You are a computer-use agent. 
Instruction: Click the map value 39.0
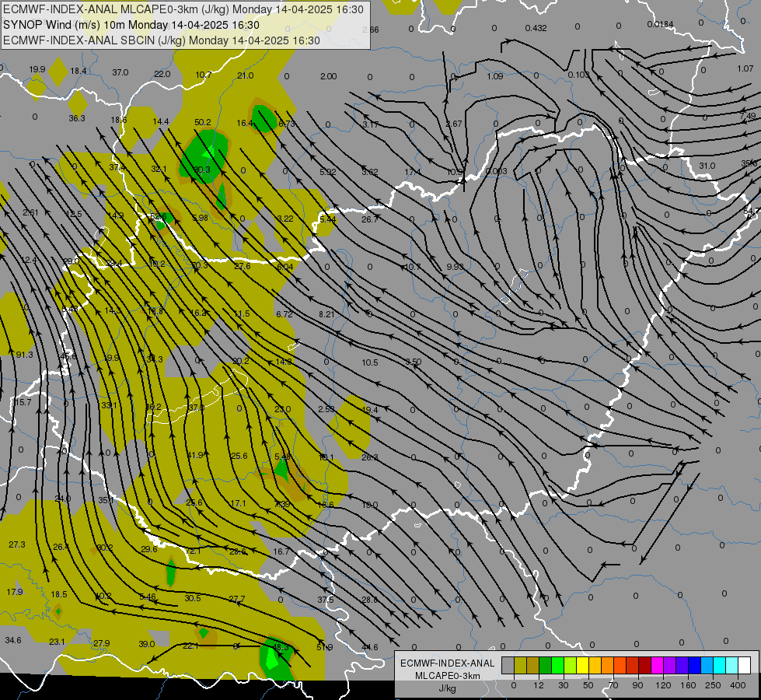[x=147, y=644]
